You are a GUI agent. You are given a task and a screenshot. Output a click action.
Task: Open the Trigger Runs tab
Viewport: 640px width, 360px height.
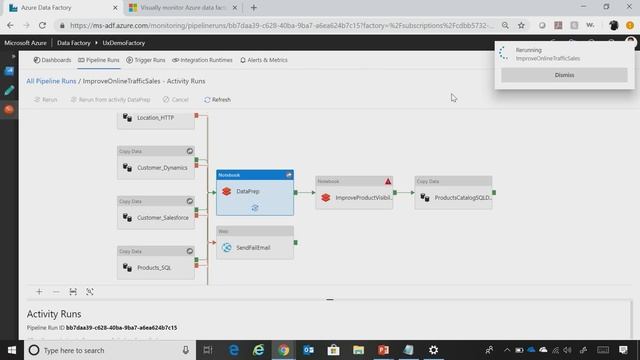tap(146, 60)
